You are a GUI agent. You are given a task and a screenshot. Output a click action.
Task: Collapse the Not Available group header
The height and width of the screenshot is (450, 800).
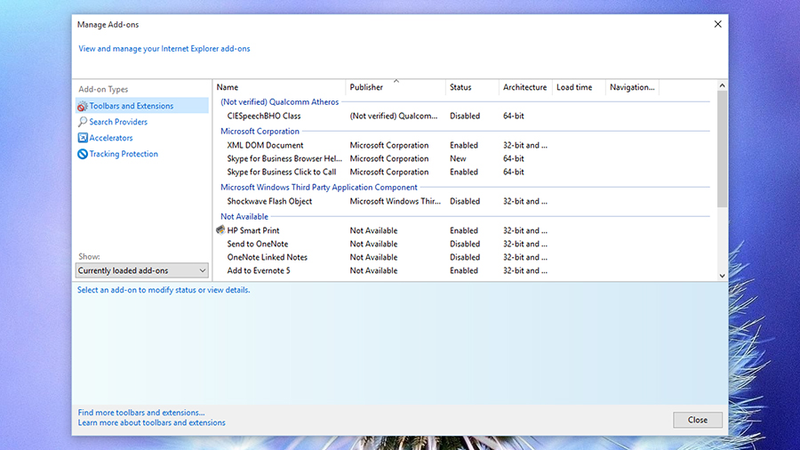(244, 216)
